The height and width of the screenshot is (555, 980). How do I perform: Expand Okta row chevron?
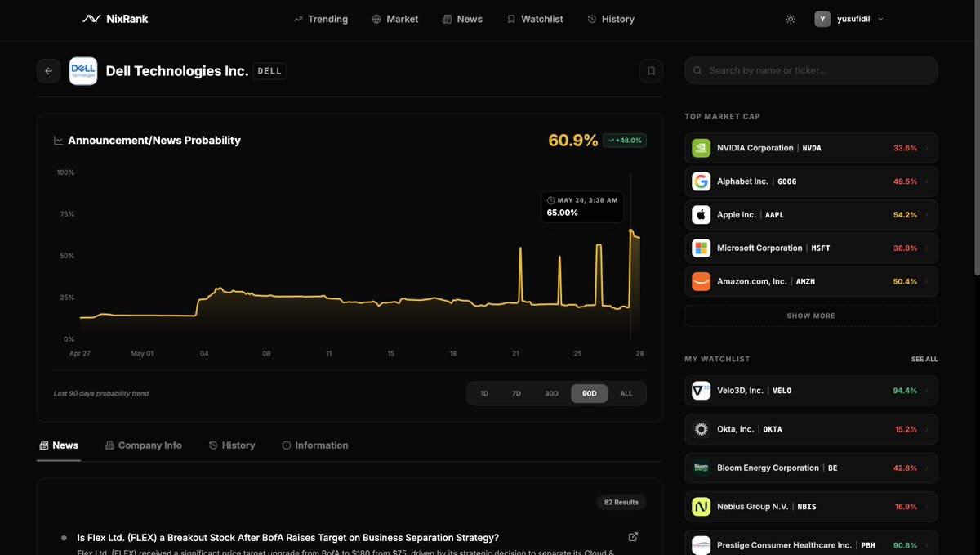pyautogui.click(x=926, y=429)
